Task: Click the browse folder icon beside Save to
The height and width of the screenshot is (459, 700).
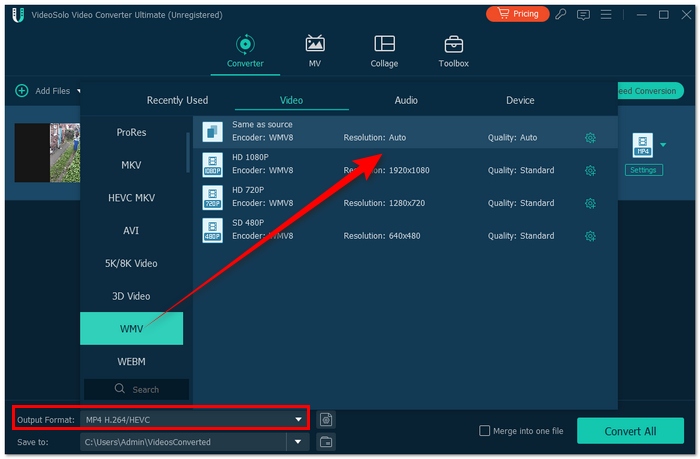Action: (327, 441)
